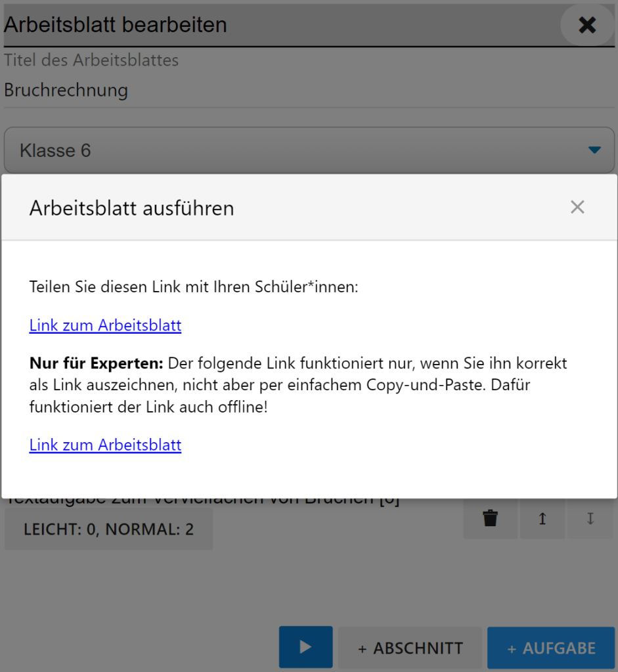The height and width of the screenshot is (672, 618).
Task: Move the task up with up-arrow icon
Action: click(542, 519)
